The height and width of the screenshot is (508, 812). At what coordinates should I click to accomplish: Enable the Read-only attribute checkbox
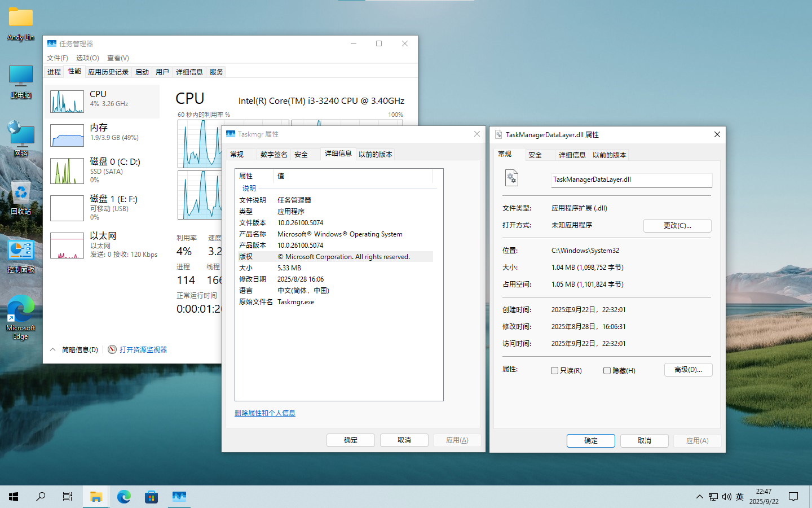click(555, 371)
